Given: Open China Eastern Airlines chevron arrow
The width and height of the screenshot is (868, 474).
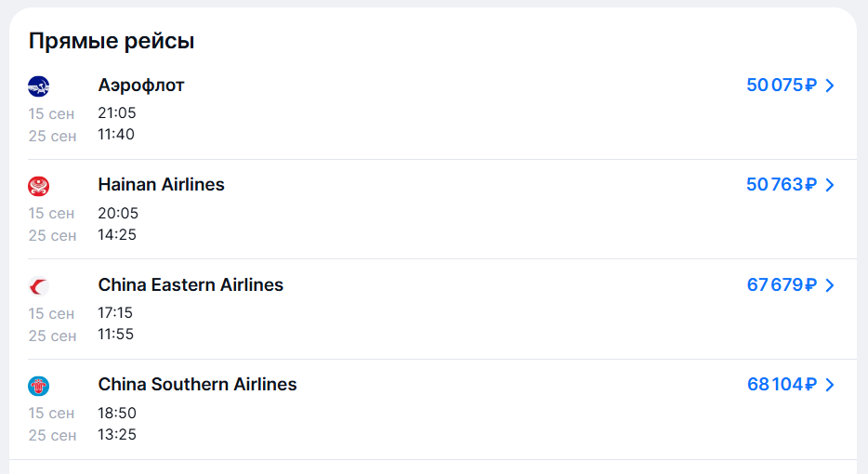Looking at the screenshot, I should (830, 285).
